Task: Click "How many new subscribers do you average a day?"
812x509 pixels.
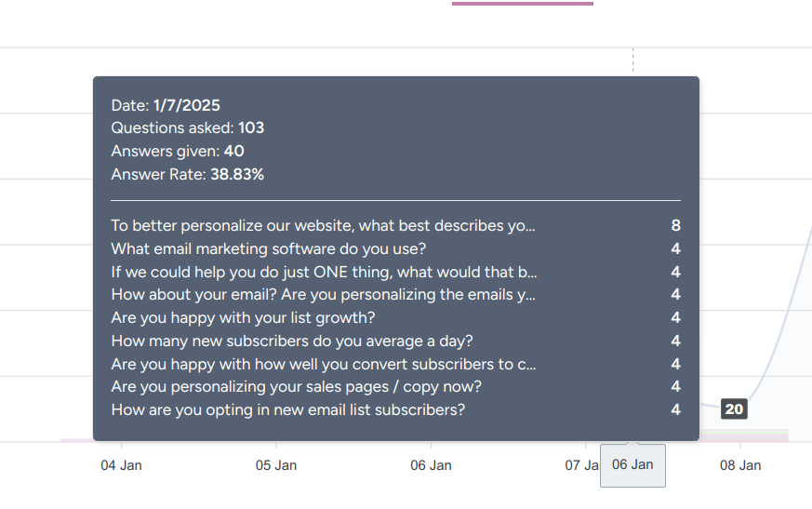Action: point(292,341)
